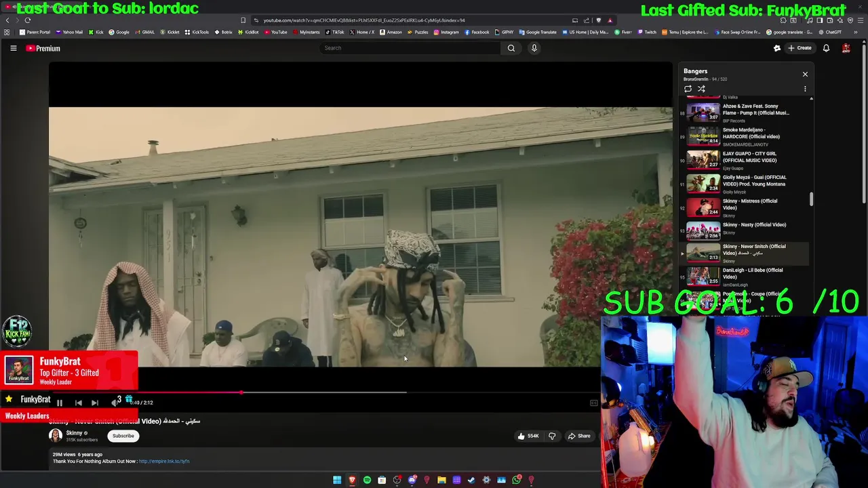This screenshot has height=488, width=868.
Task: Play Ahzee & Zave Pump It video
Action: click(744, 112)
